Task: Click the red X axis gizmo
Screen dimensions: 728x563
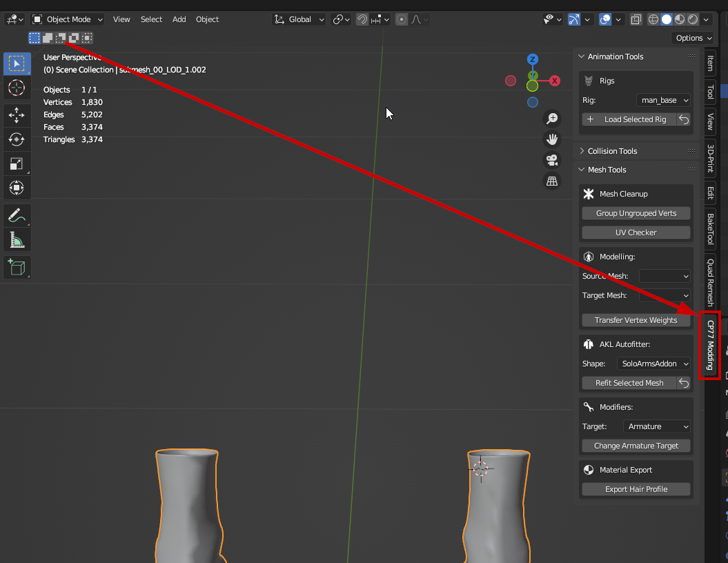Action: click(555, 81)
